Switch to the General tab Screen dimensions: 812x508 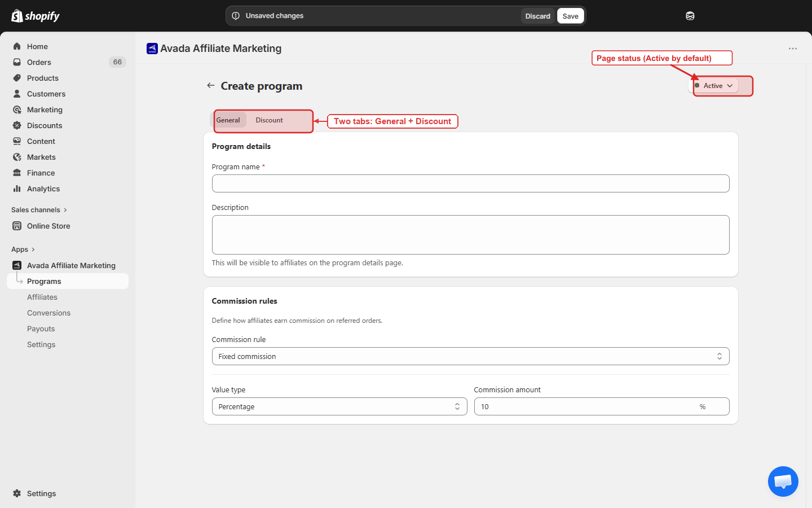coord(228,120)
